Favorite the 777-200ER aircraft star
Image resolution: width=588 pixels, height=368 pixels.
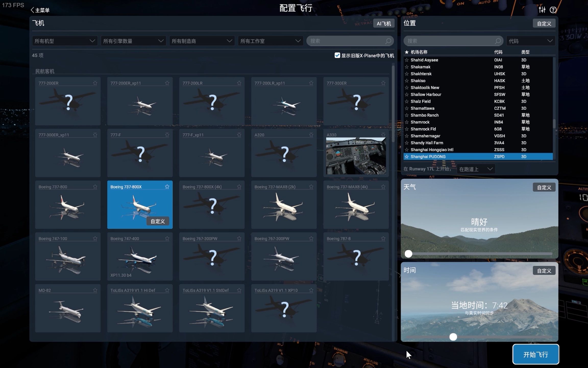click(x=95, y=83)
